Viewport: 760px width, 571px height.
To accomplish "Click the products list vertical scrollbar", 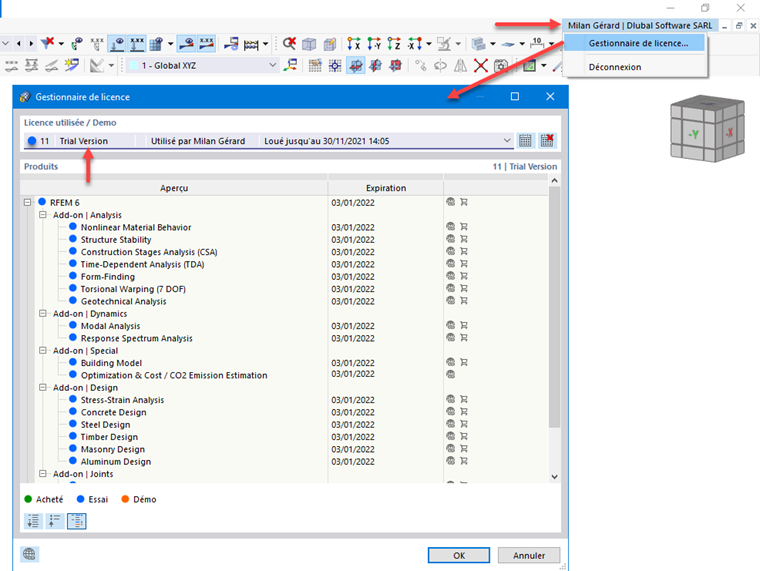I will pyautogui.click(x=554, y=308).
